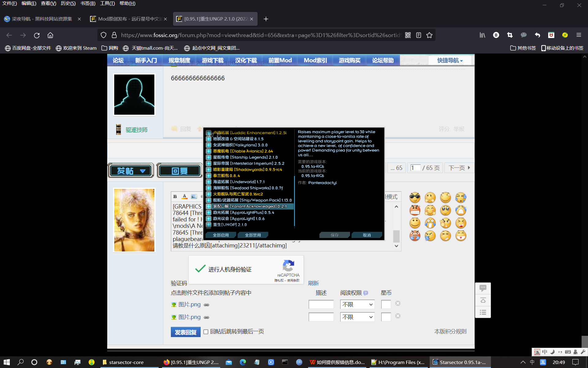This screenshot has height=368, width=588.
Task: Bookmark this page with star icon
Action: [x=429, y=35]
